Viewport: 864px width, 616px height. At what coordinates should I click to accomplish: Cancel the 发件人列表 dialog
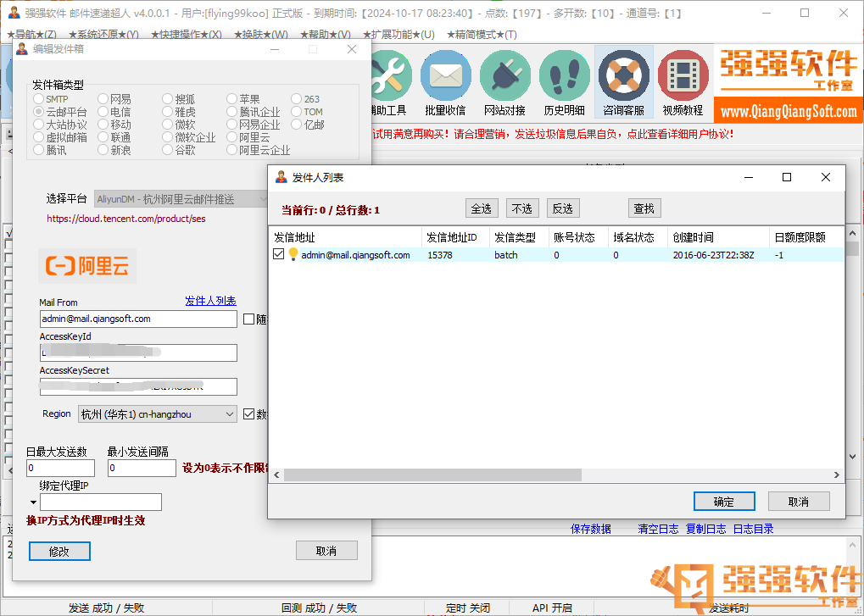(x=799, y=502)
